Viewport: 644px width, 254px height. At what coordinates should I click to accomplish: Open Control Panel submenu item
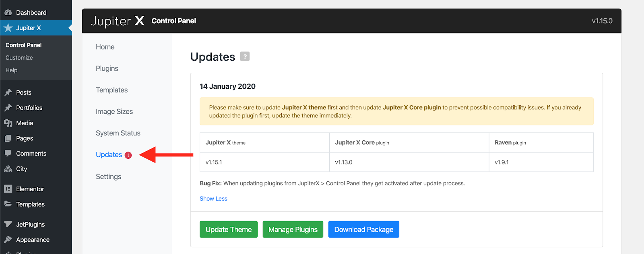(23, 45)
